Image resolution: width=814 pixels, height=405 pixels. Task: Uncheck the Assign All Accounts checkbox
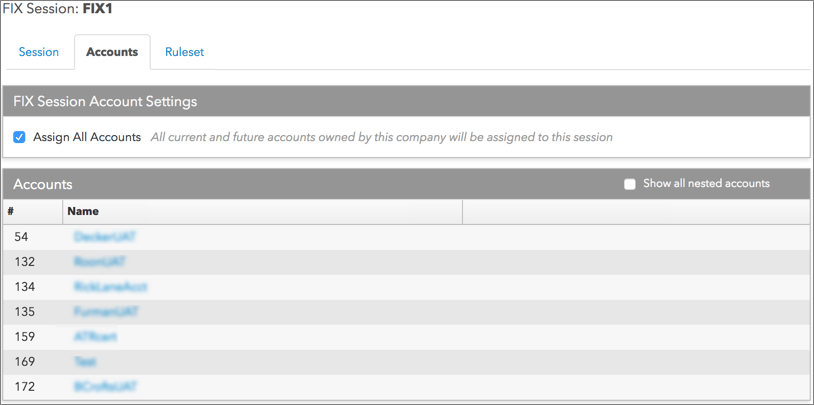[19, 138]
